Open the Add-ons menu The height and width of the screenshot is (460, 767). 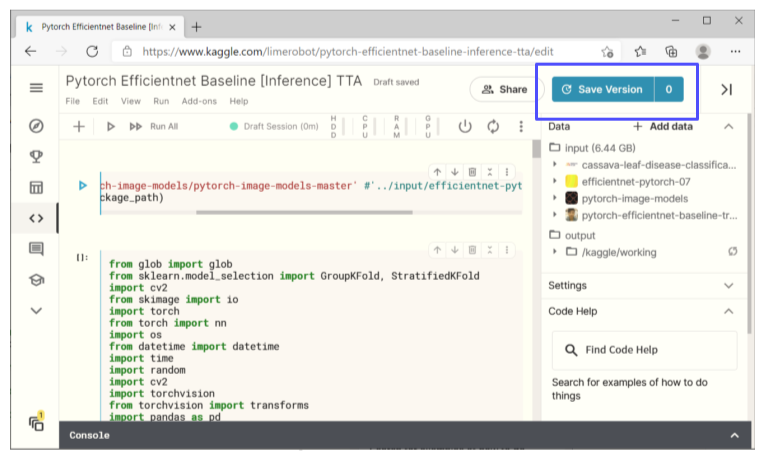click(199, 101)
